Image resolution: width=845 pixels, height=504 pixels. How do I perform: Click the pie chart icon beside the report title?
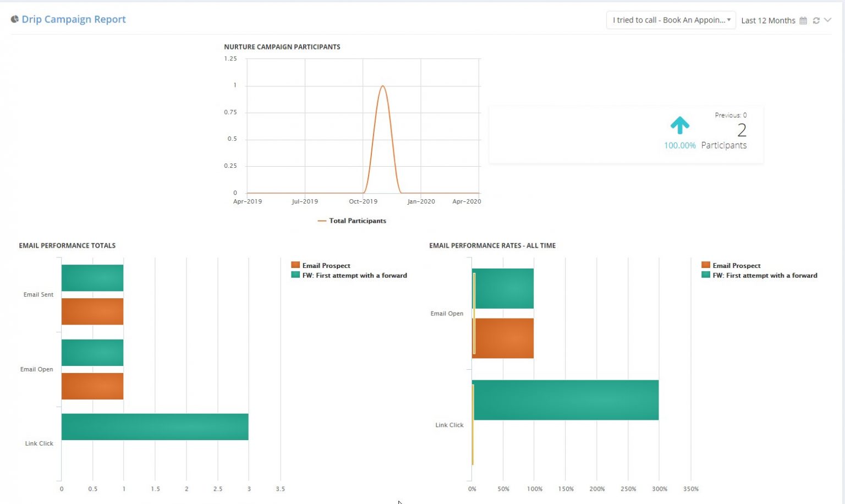14,18
